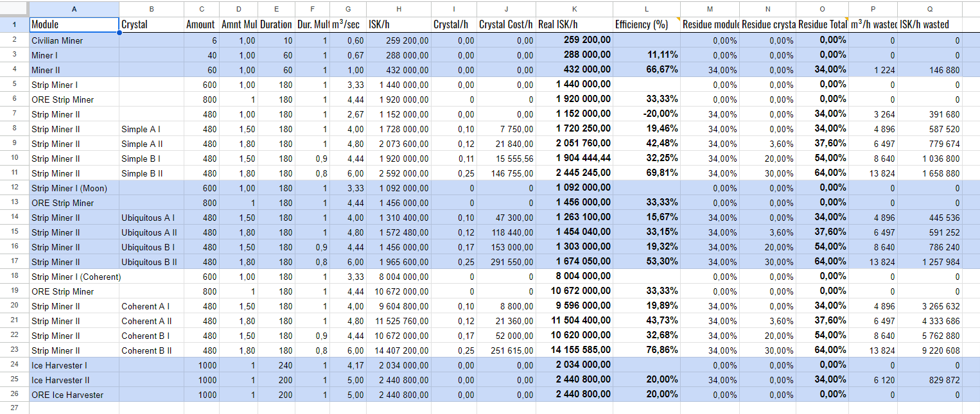This screenshot has height=414, width=980.
Task: Select row 12 header number
Action: coord(14,188)
